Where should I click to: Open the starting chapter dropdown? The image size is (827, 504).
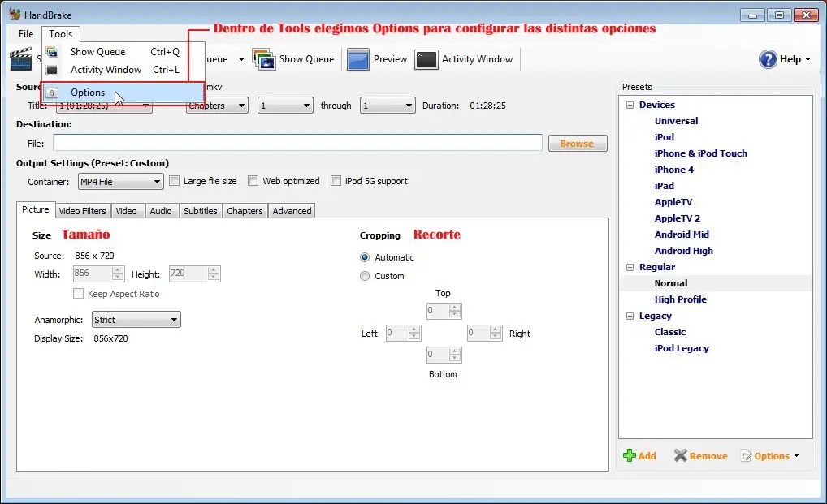point(285,106)
